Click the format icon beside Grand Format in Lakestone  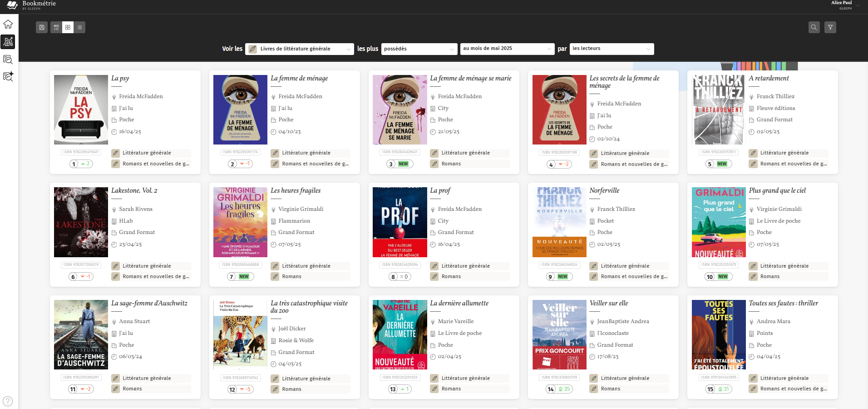coord(114,232)
